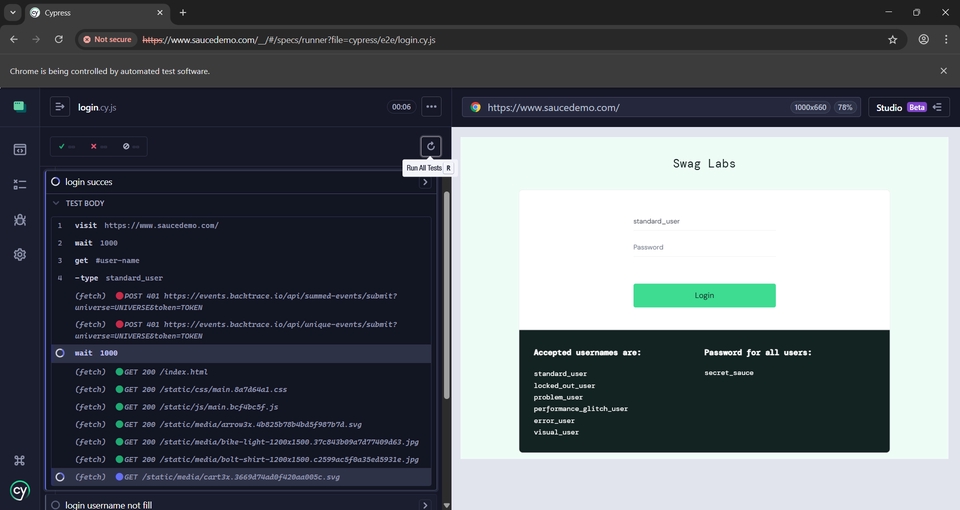Bookmark this page with the star icon
Screen dimensions: 960x510
pyautogui.click(x=892, y=40)
